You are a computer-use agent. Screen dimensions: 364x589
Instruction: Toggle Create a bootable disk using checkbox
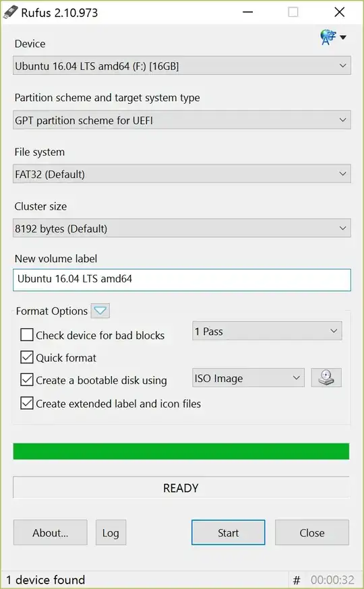pos(27,380)
